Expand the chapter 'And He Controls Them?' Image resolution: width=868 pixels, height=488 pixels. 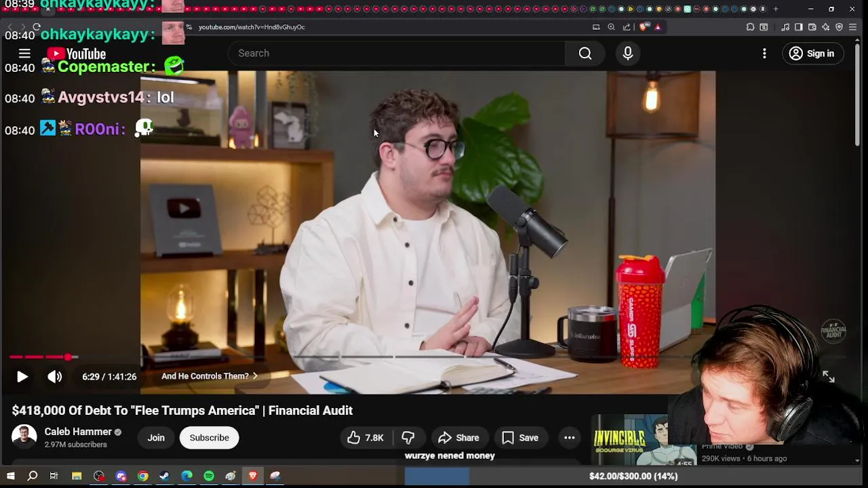pos(210,376)
